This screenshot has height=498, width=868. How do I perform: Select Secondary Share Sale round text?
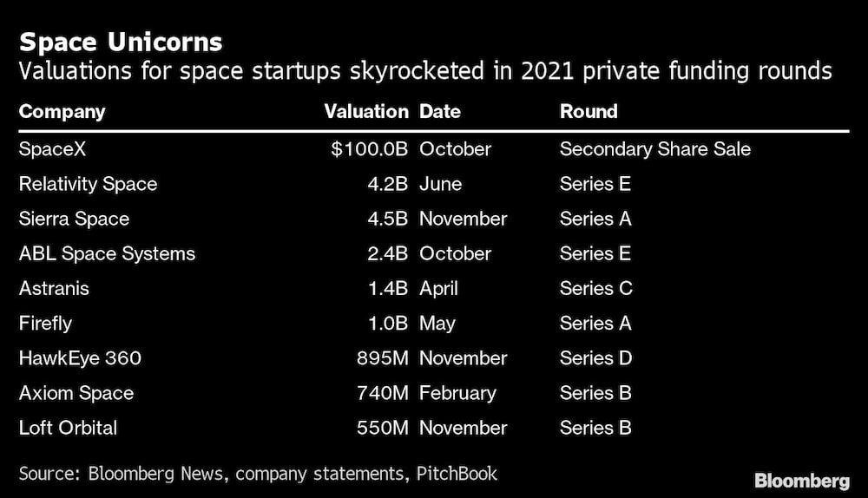pyautogui.click(x=655, y=149)
